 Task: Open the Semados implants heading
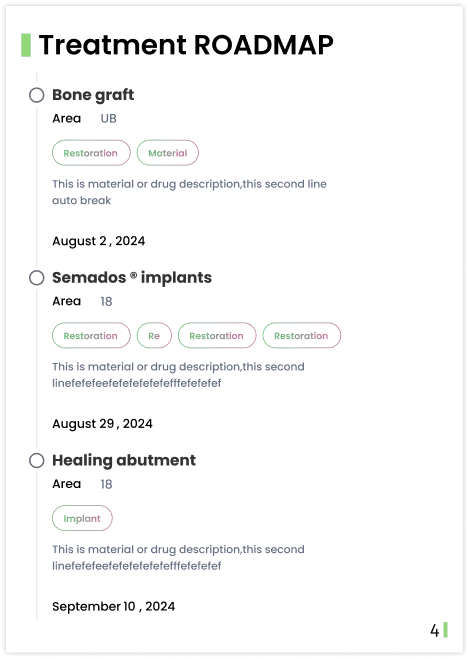tap(132, 278)
